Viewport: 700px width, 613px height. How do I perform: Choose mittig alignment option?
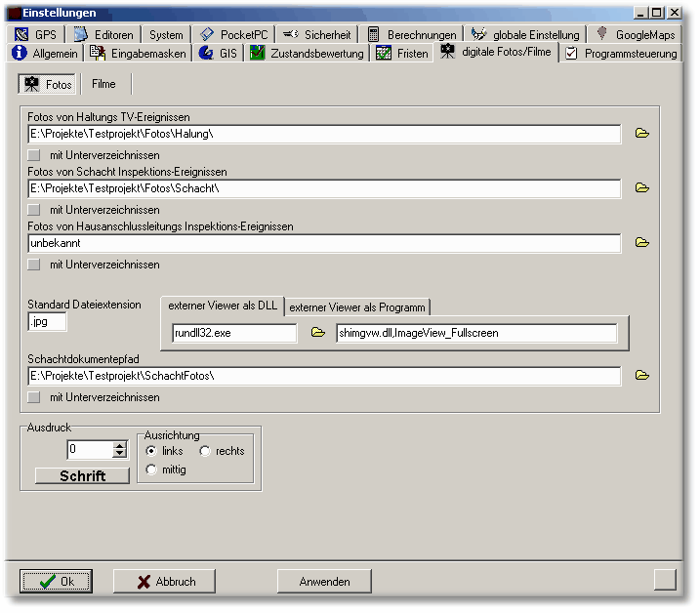pos(150,470)
